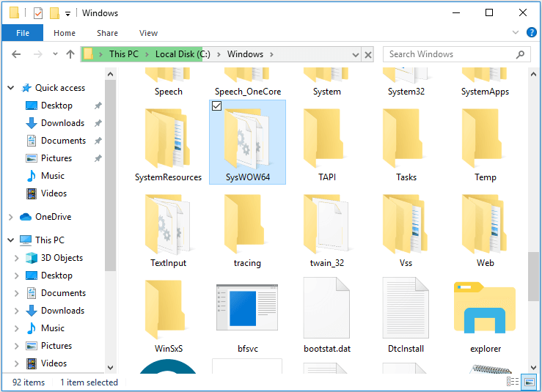The height and width of the screenshot is (392, 542).
Task: Expand the ribbon with the chevron
Action: tap(516, 32)
